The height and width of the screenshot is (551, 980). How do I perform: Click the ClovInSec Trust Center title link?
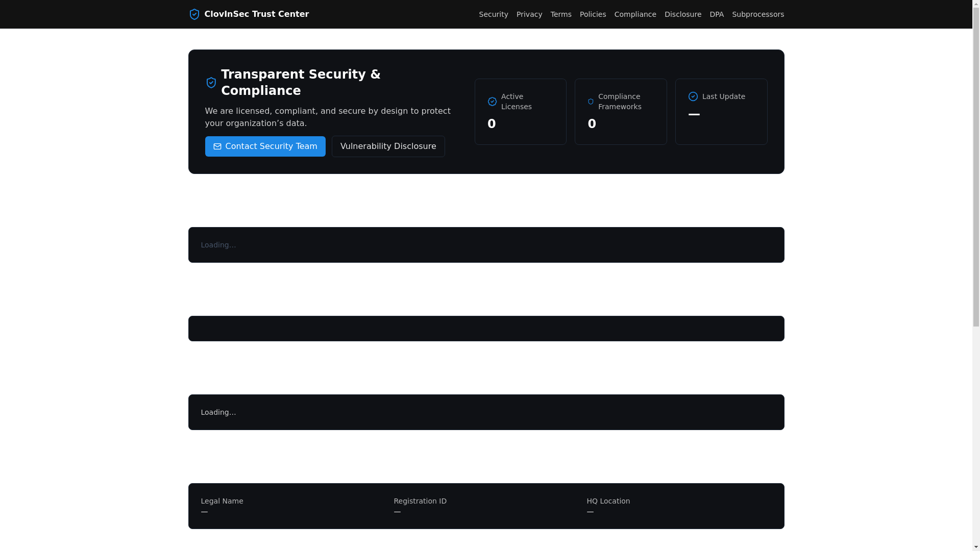pos(256,14)
